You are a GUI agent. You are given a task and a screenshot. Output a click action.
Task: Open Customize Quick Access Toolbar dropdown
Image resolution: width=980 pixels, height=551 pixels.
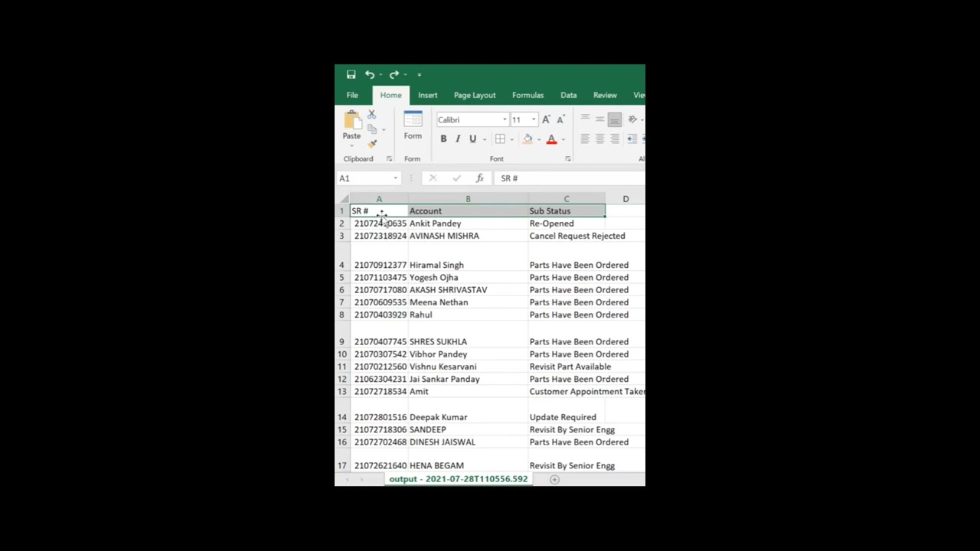[x=420, y=75]
